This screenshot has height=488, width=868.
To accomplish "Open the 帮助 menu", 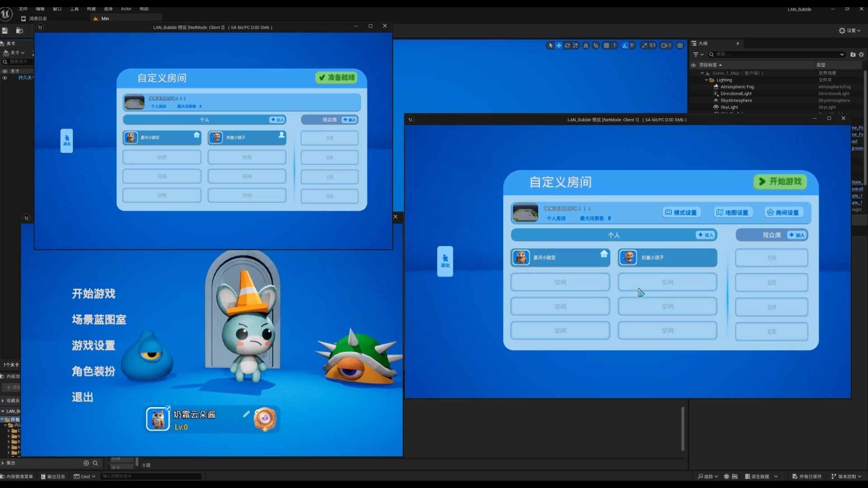I will (x=144, y=9).
